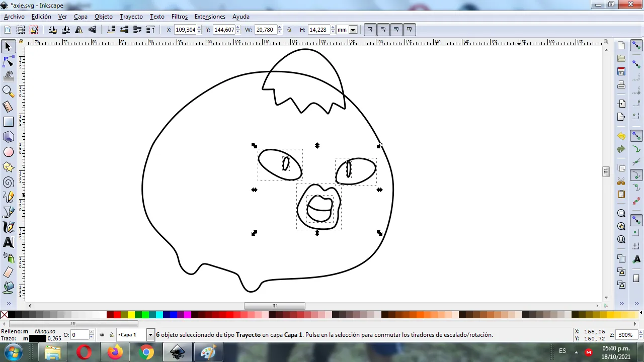Toggle snap to cusp nodes
644x362 pixels.
click(x=636, y=175)
